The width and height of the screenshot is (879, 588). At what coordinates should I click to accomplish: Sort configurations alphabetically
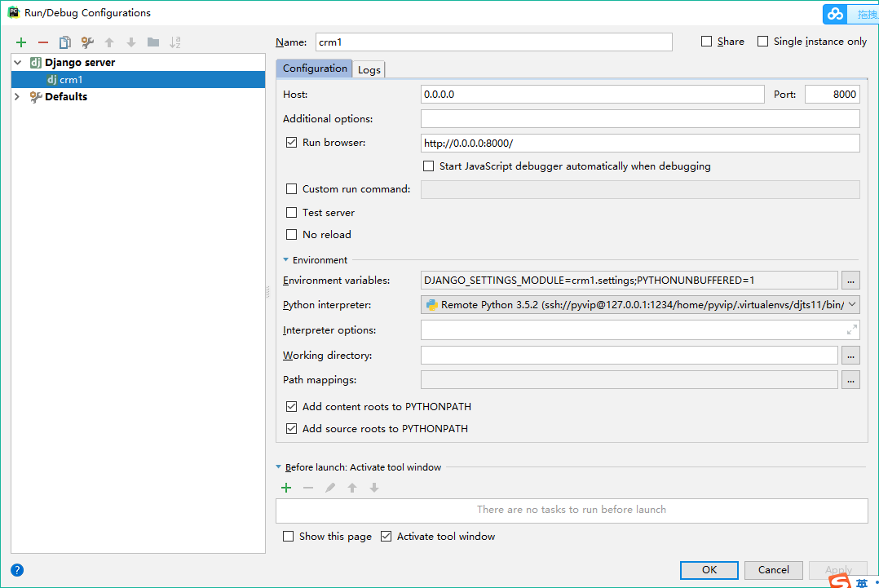[x=174, y=42]
